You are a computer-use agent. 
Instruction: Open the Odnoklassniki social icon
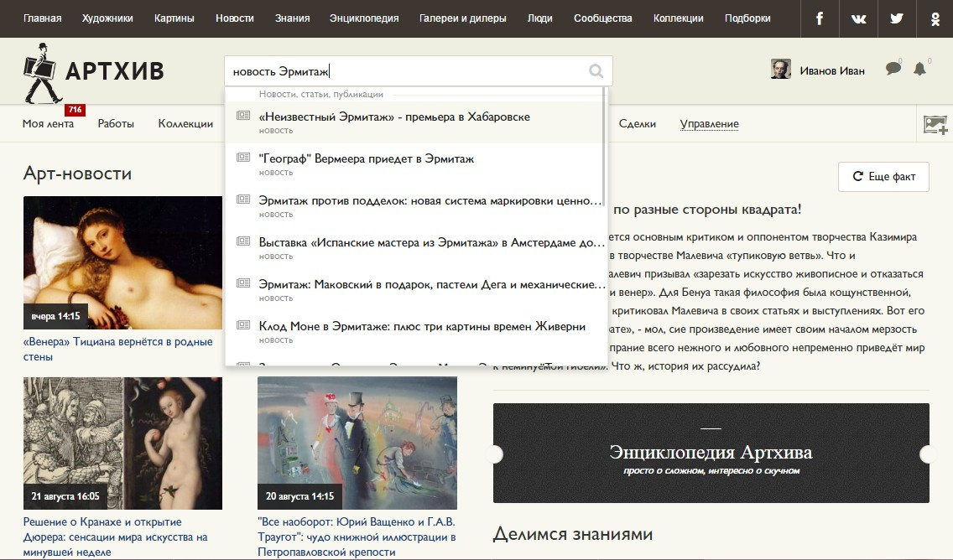[x=935, y=18]
